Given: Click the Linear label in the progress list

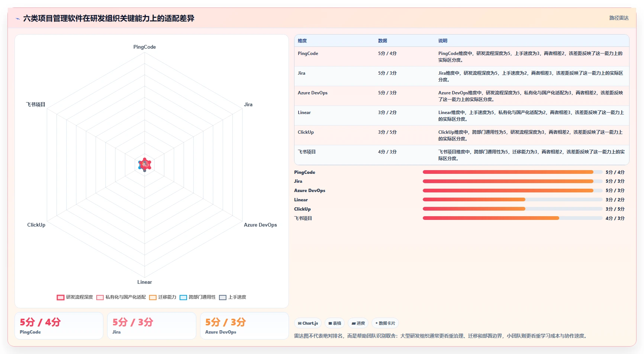Looking at the screenshot, I should pos(301,200).
